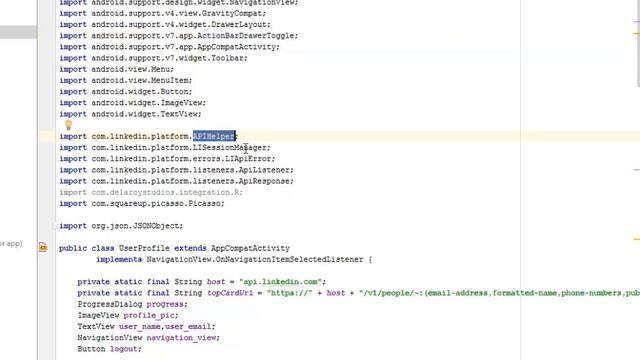Click the ImageView import name
This screenshot has height=360, width=640.
tap(181, 103)
